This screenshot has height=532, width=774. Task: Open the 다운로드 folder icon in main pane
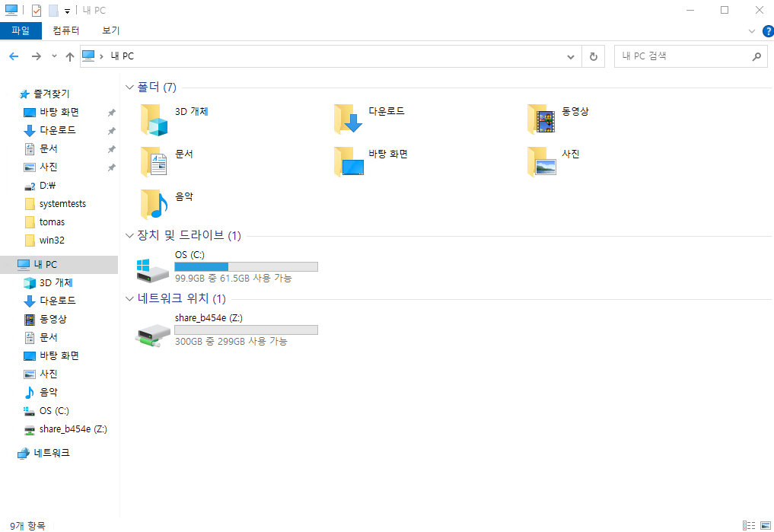coord(348,119)
